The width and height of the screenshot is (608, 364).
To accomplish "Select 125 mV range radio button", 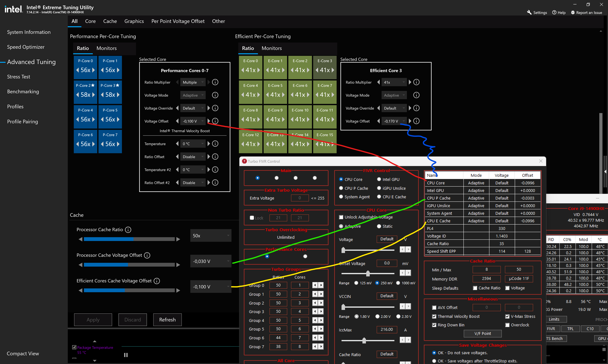I will pos(356,283).
